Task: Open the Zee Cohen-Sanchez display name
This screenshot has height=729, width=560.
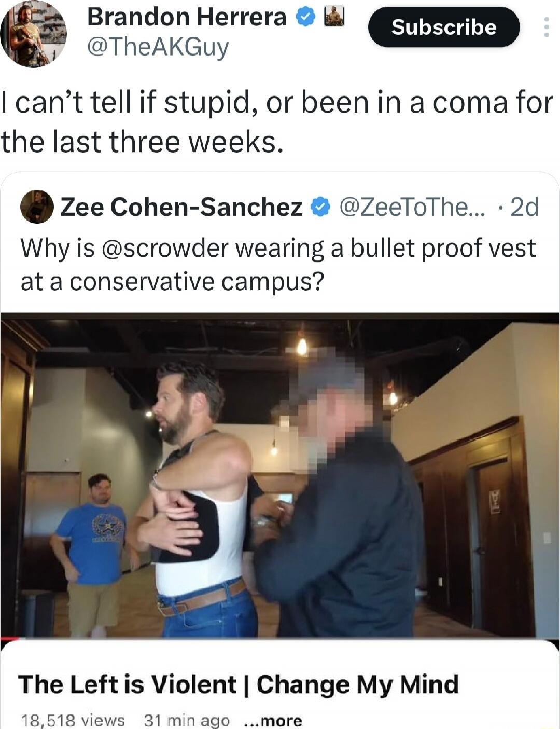Action: pyautogui.click(x=181, y=207)
